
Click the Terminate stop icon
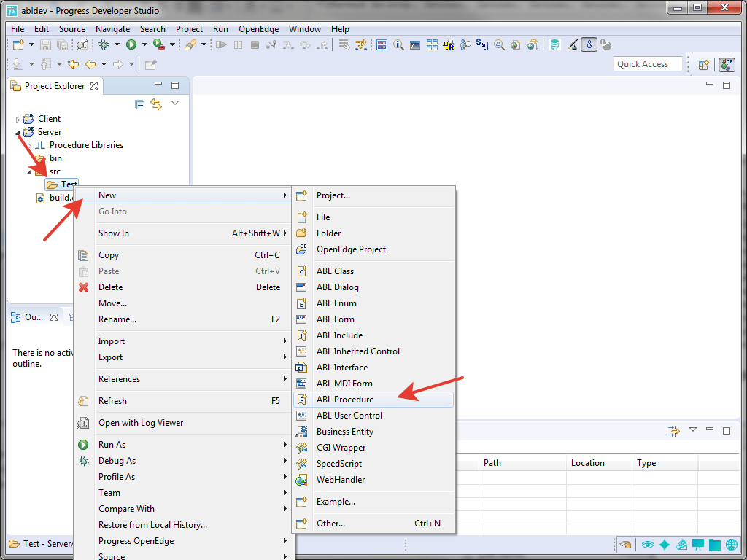[255, 44]
